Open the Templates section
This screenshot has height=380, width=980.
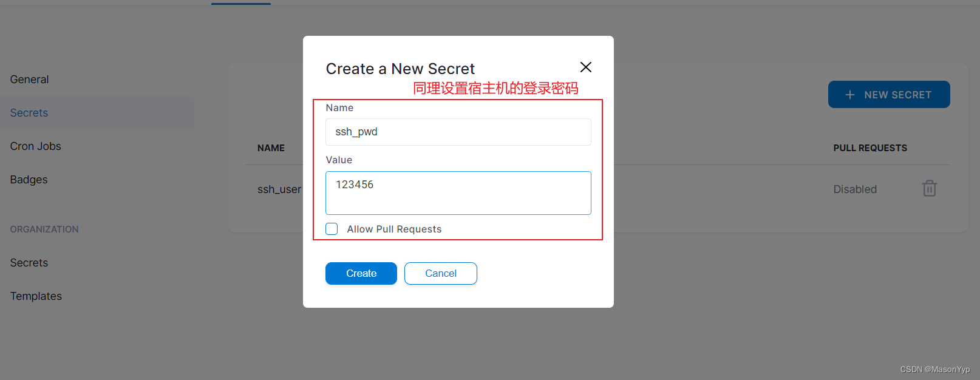click(x=36, y=296)
